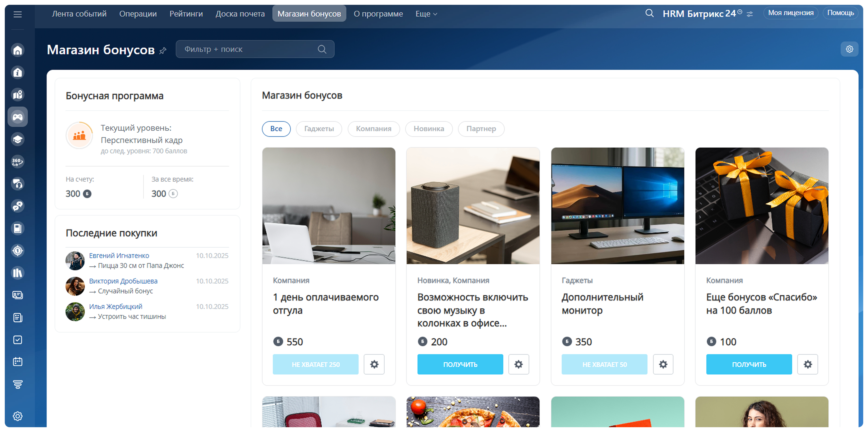Click the top-right page settings gear
868x432 pixels.
point(849,49)
